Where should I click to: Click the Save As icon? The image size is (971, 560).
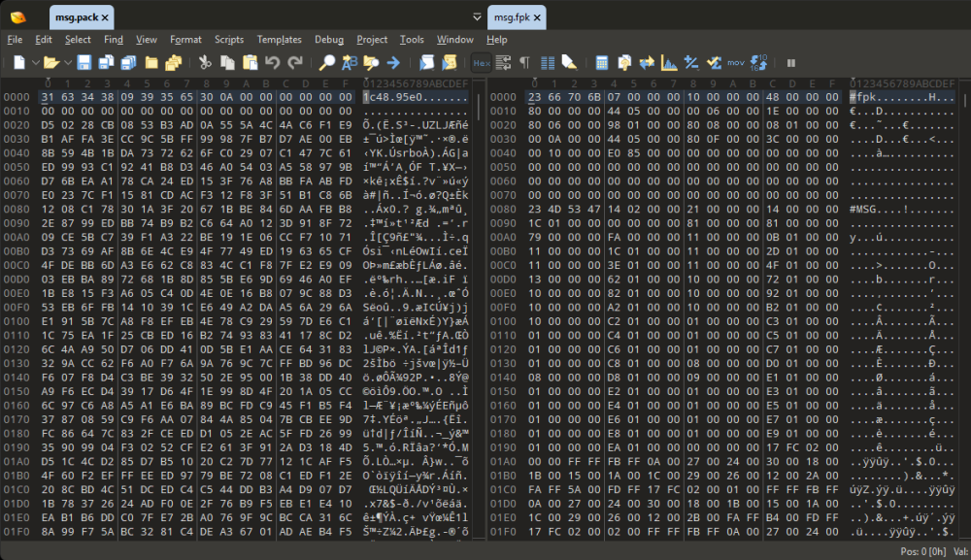(106, 62)
